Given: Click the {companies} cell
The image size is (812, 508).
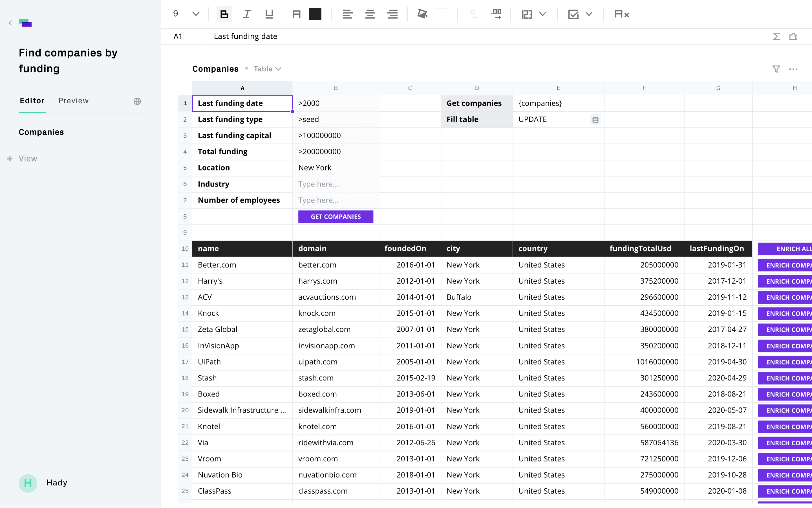Looking at the screenshot, I should point(558,103).
